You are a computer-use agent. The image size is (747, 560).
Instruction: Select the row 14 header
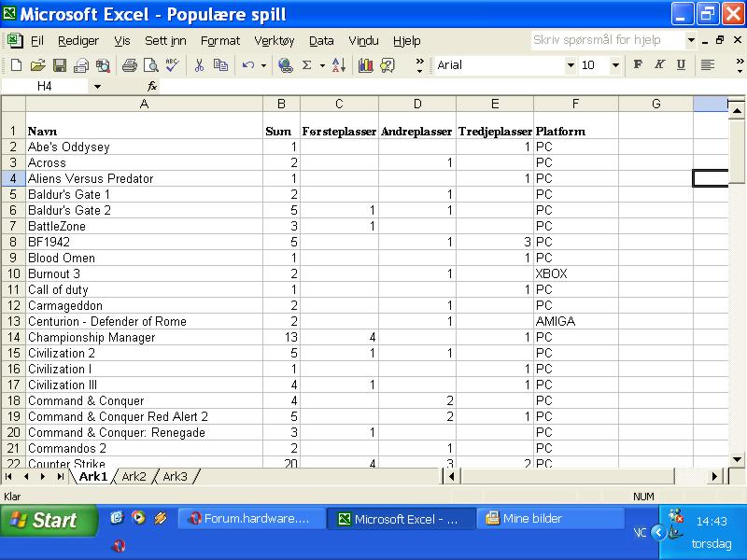tap(13, 337)
